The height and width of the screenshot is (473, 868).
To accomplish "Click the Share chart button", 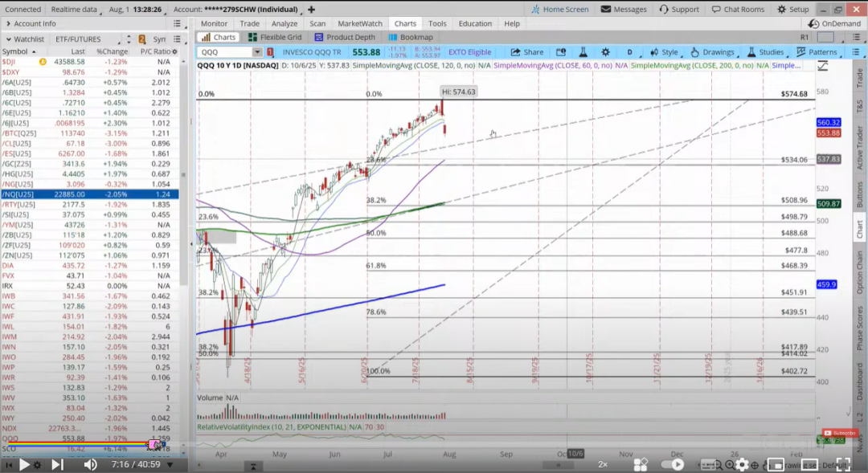I will click(527, 52).
